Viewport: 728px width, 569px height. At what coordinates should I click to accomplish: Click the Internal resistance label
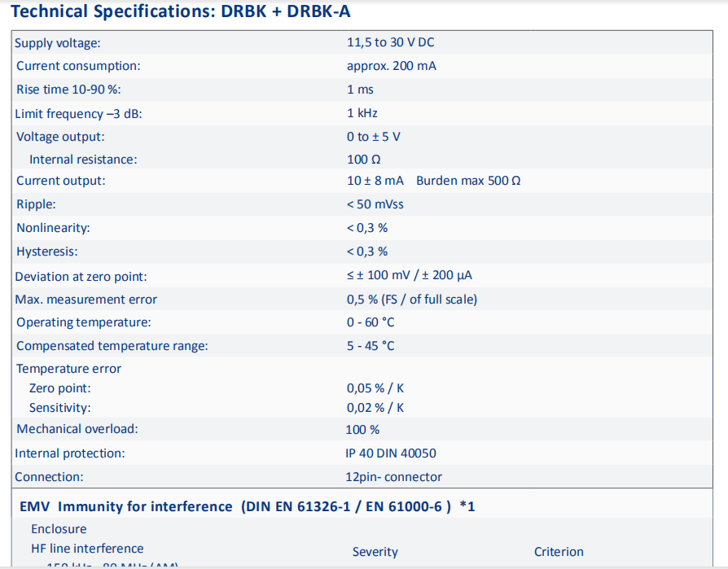point(83,160)
